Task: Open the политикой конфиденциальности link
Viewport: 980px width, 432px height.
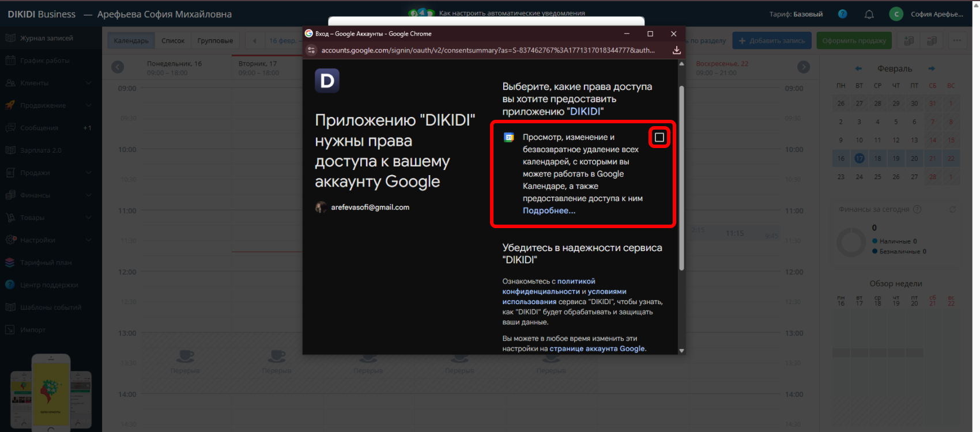Action: tap(576, 282)
